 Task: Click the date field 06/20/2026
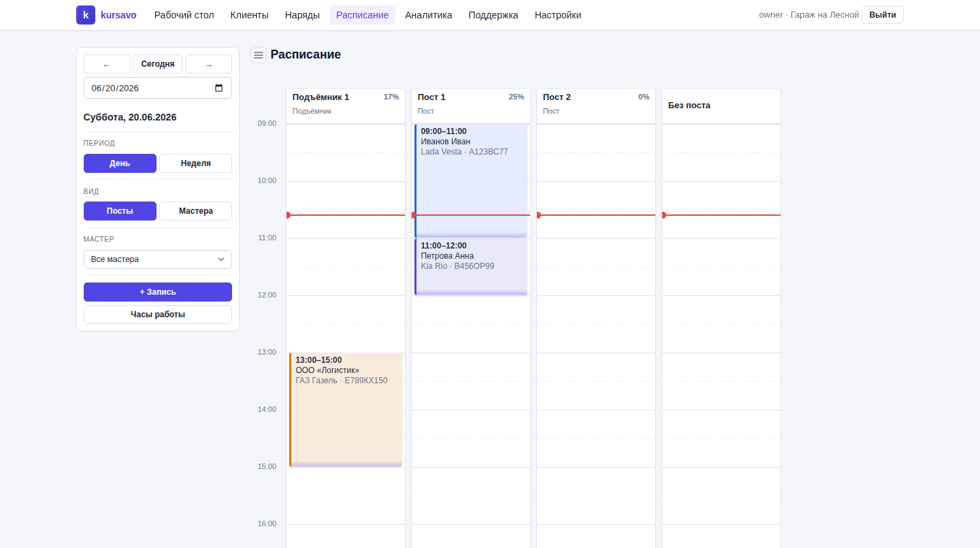click(158, 88)
